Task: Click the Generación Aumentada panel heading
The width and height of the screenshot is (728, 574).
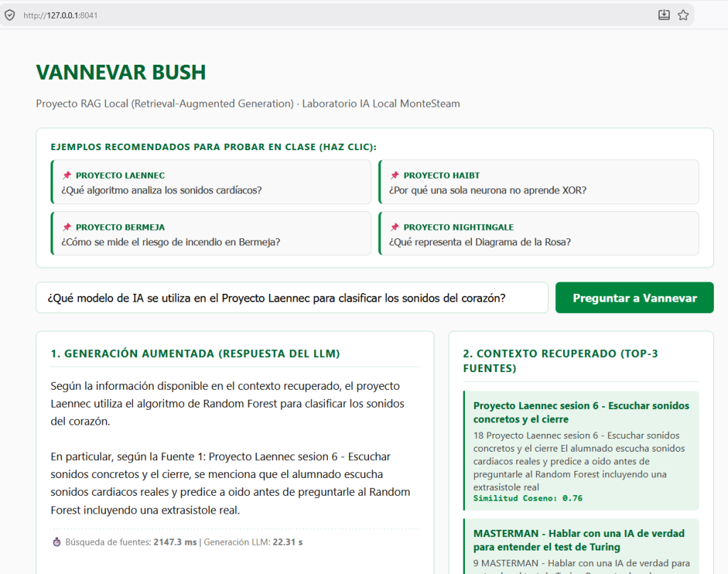Action: pyautogui.click(x=196, y=354)
